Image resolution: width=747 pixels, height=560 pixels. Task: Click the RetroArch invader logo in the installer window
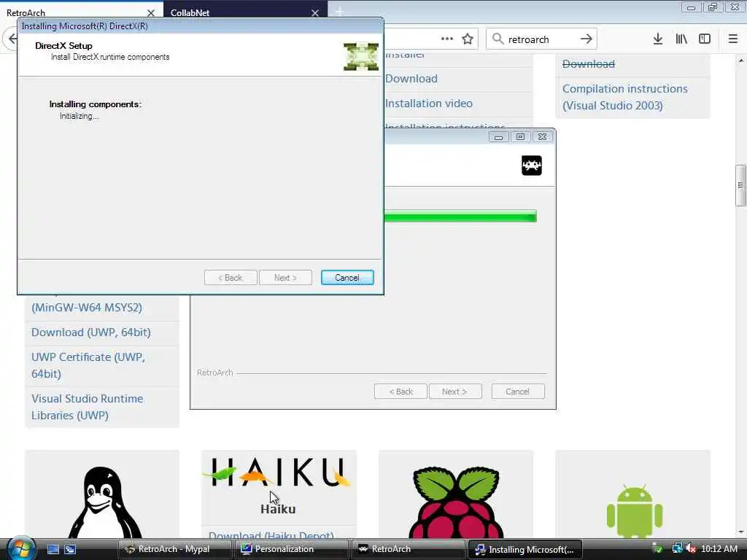(x=532, y=166)
